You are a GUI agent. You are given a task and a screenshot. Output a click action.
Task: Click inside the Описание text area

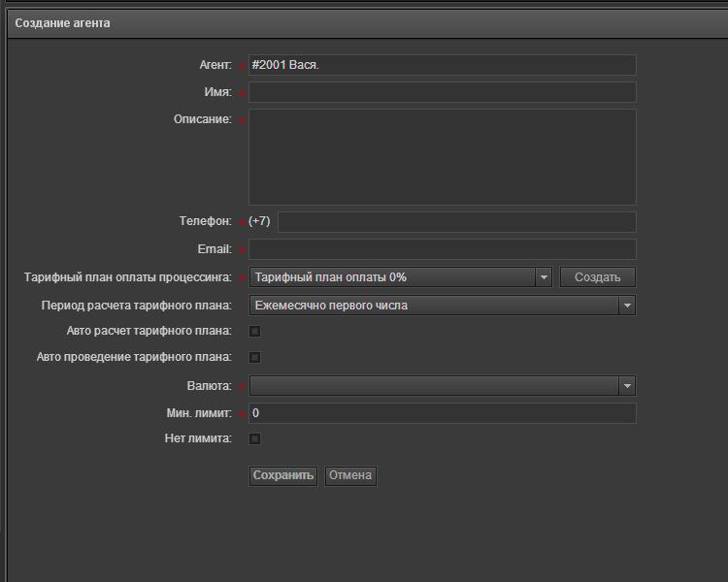click(x=442, y=156)
